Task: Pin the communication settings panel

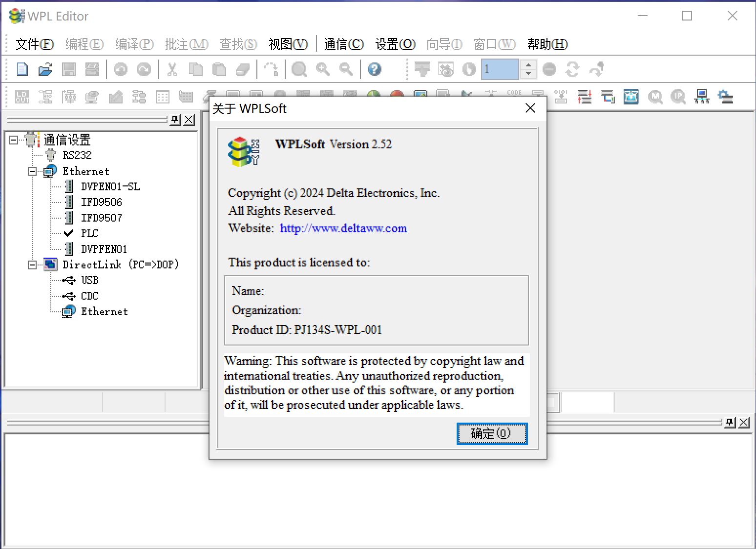Action: point(175,120)
